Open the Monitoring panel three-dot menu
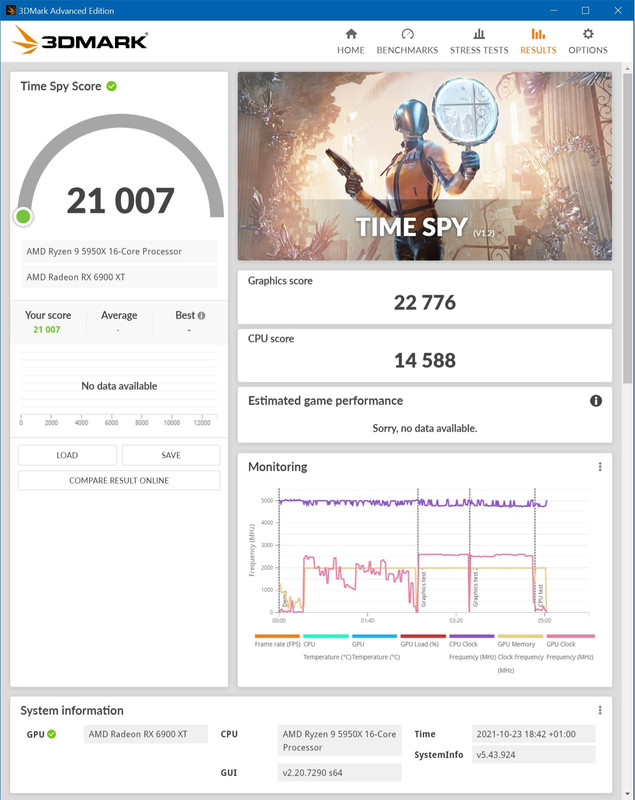 [x=600, y=466]
